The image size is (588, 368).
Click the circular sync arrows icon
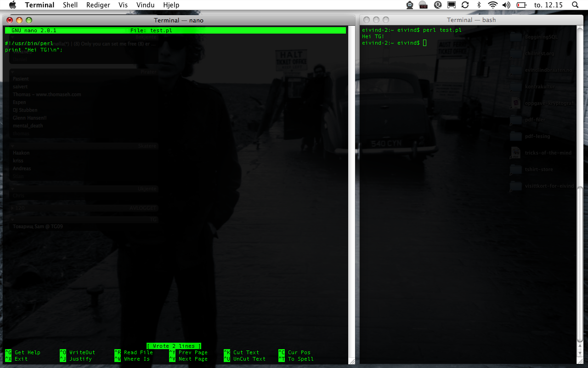(465, 5)
